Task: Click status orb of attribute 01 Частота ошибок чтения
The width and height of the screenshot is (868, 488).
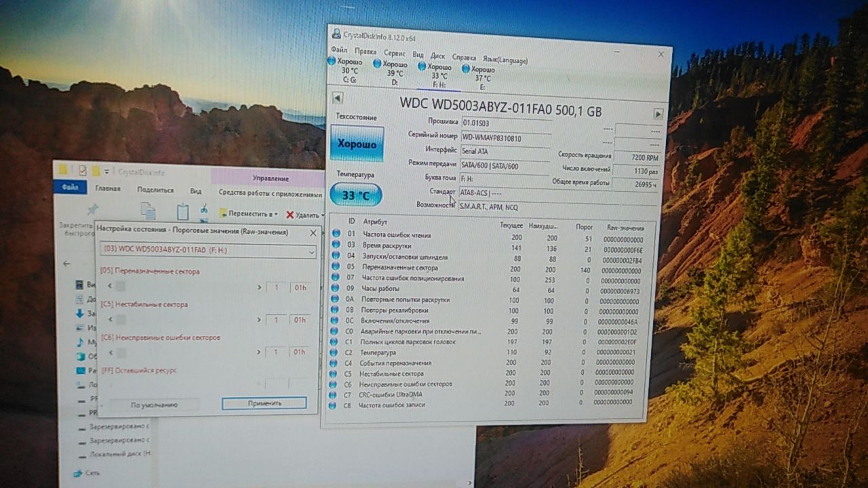Action: (336, 234)
